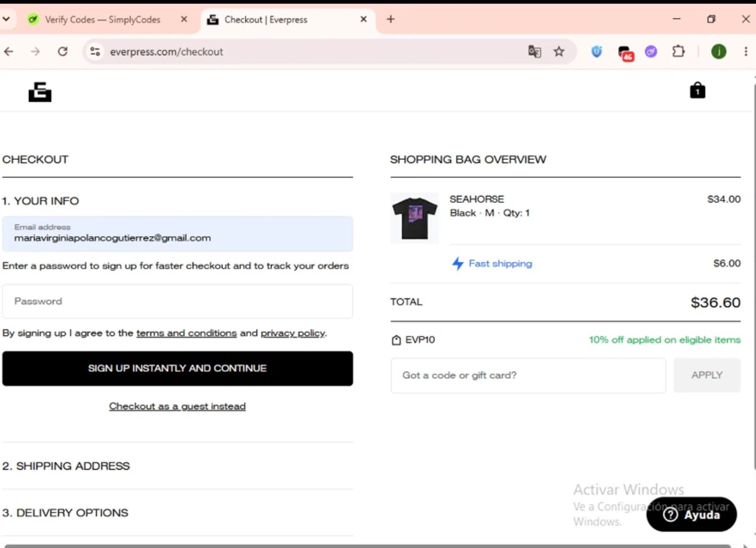Screen dimensions: 756x548
Task: Open site information icon in address bar
Action: (95, 51)
